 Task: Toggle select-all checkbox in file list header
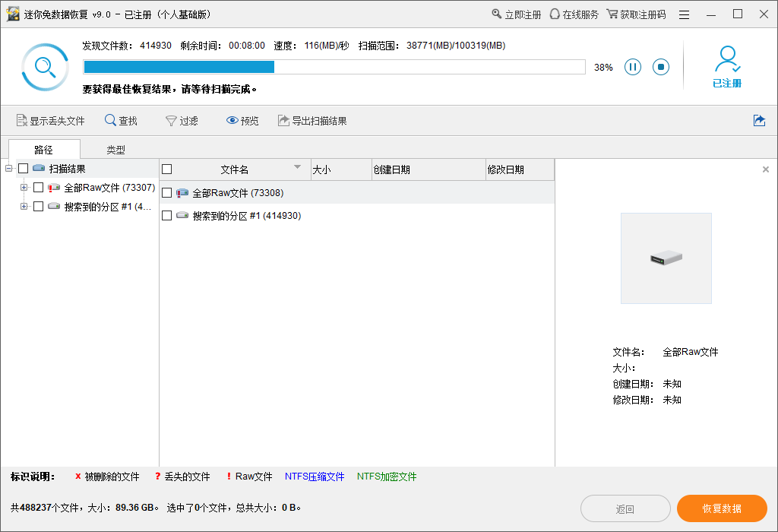pos(167,169)
